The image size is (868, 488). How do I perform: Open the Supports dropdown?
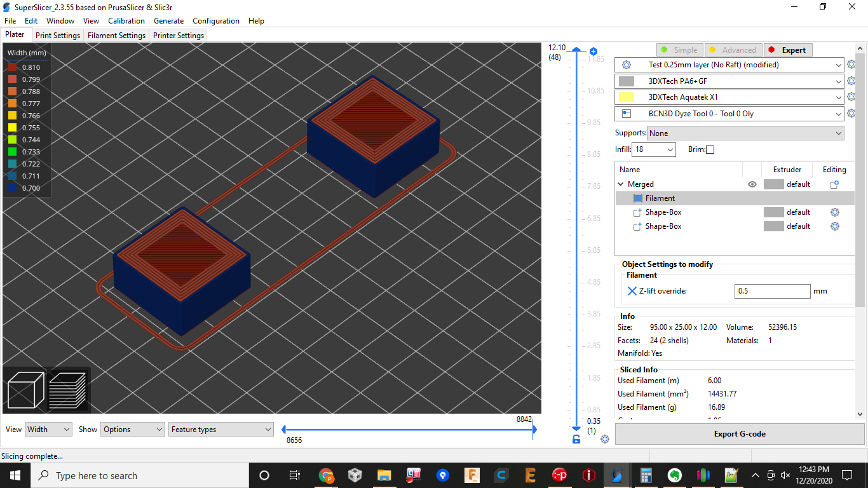click(745, 133)
